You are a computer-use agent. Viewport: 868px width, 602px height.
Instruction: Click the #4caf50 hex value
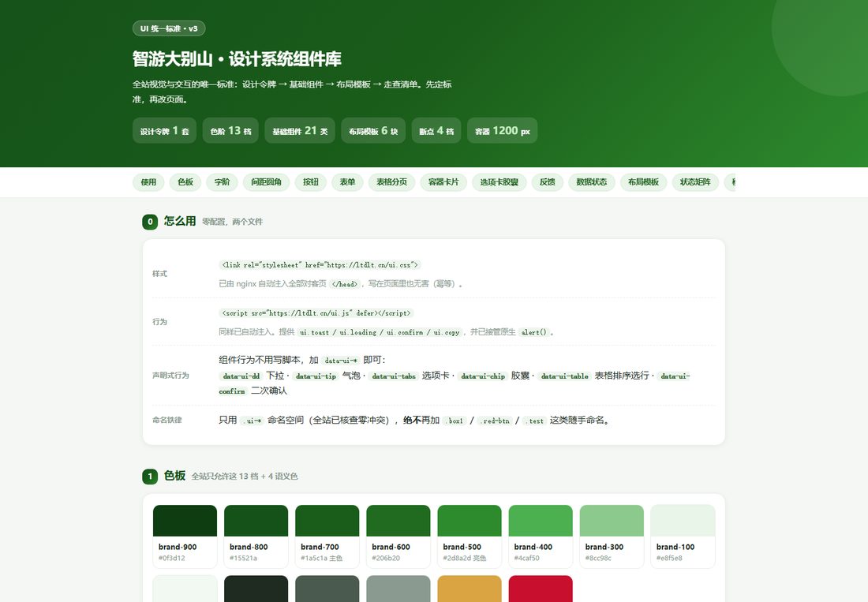(x=526, y=559)
